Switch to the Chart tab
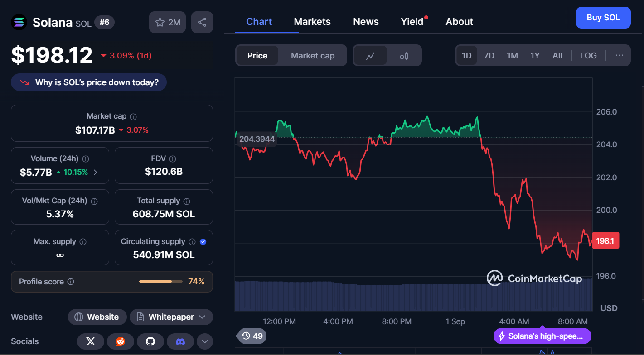 [x=259, y=22]
